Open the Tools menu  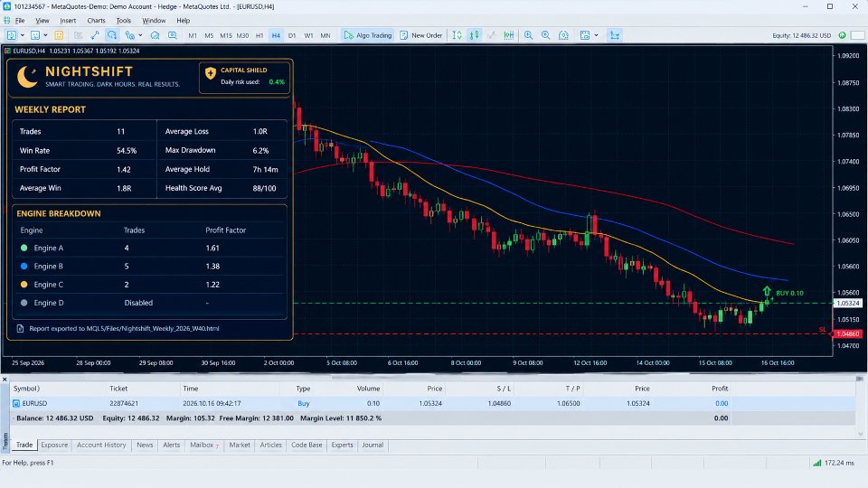pyautogui.click(x=124, y=21)
